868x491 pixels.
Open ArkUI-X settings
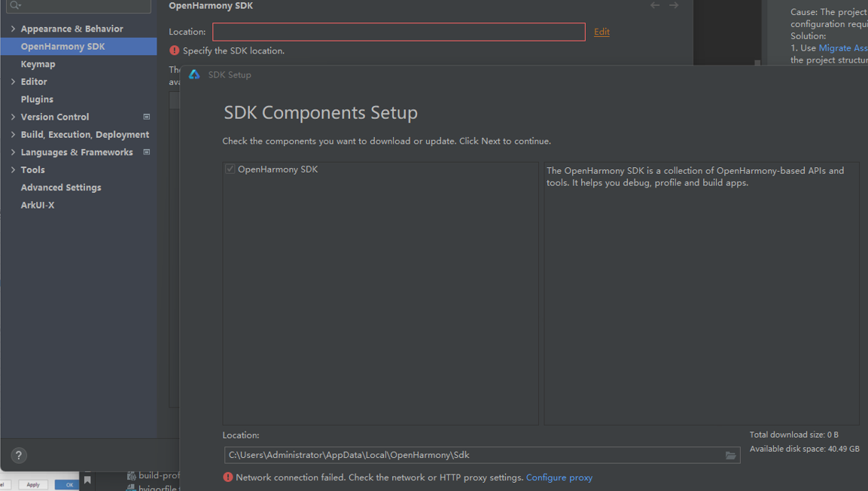(x=38, y=206)
